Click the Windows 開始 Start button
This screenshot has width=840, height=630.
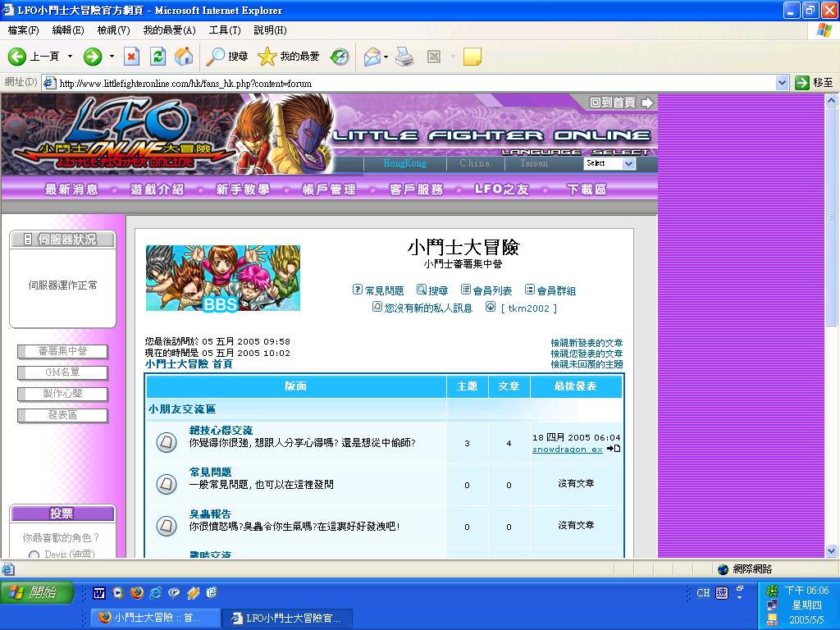tap(37, 592)
